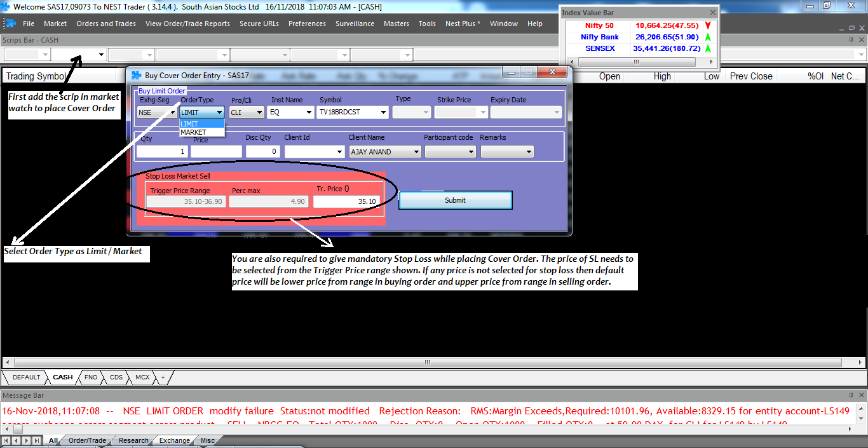Click the Trading Symbol column header
Screen dimensions: 868x448
pyautogui.click(x=36, y=76)
